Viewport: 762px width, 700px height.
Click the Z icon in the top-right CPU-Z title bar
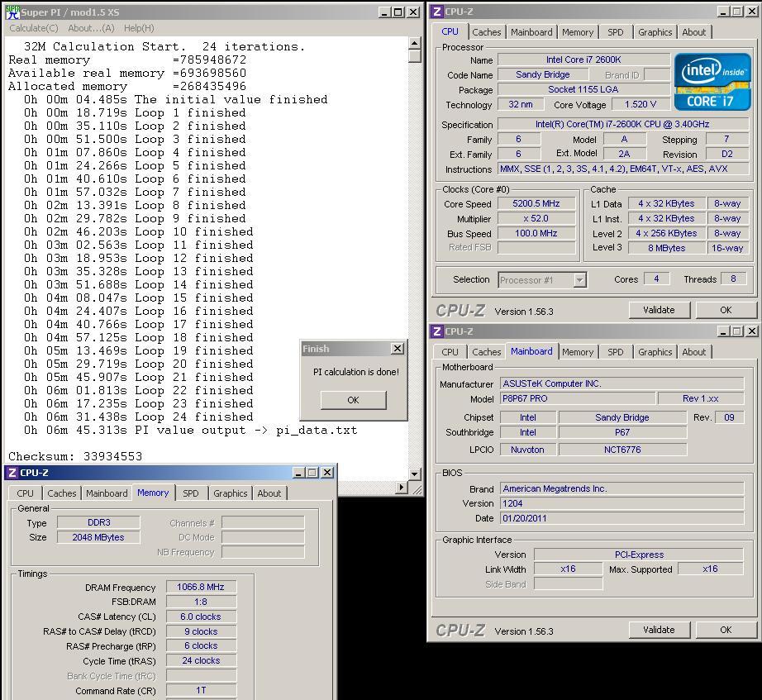(x=437, y=12)
